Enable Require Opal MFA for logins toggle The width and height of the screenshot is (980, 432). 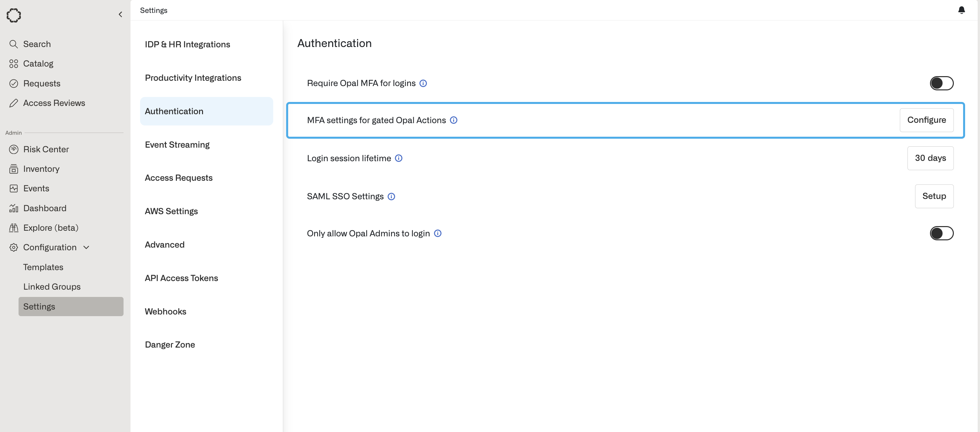(941, 83)
